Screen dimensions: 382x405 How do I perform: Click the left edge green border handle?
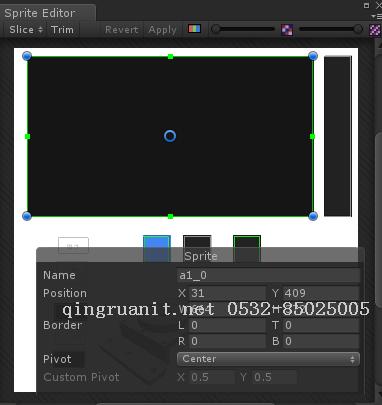point(27,136)
